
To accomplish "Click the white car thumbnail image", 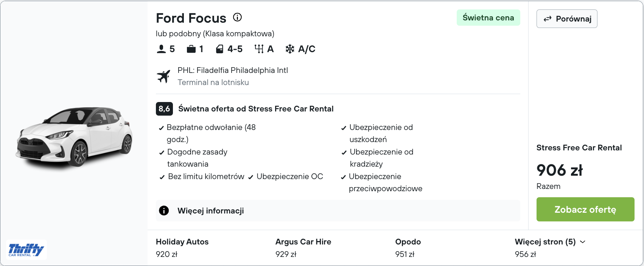I will coord(74,137).
